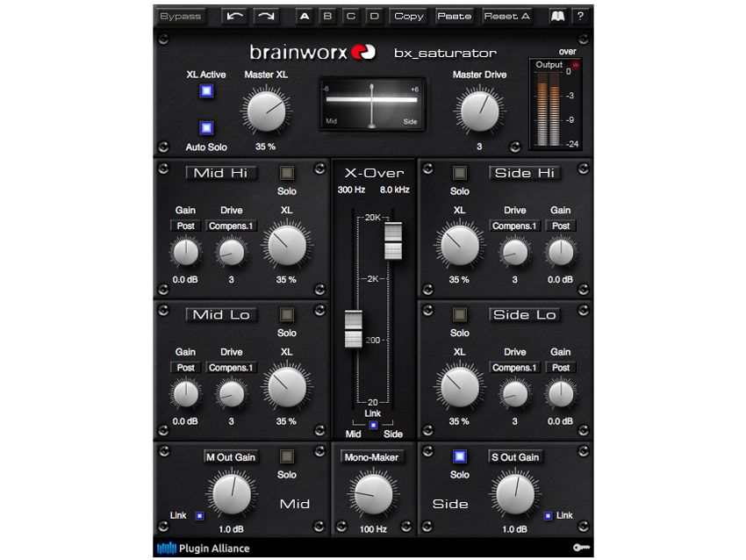Click the Side Hi Gain knob

tap(561, 252)
